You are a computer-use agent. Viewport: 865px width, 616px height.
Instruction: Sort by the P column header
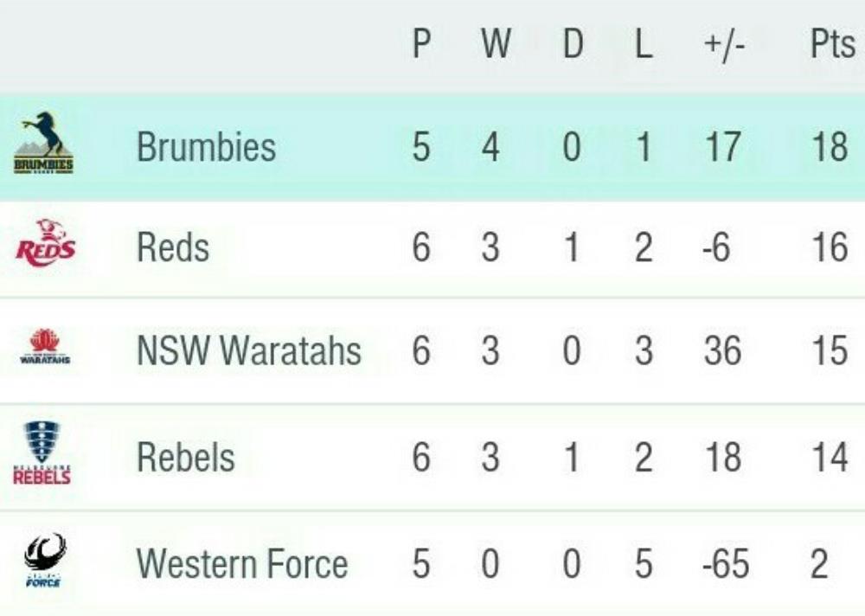[x=421, y=45]
